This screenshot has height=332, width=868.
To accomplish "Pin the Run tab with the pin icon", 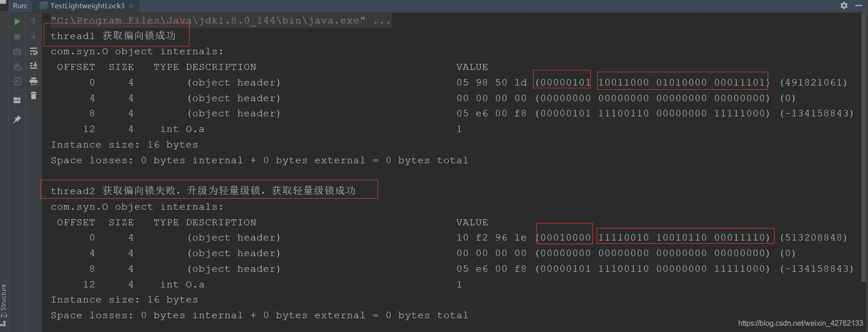I will pos(17,120).
